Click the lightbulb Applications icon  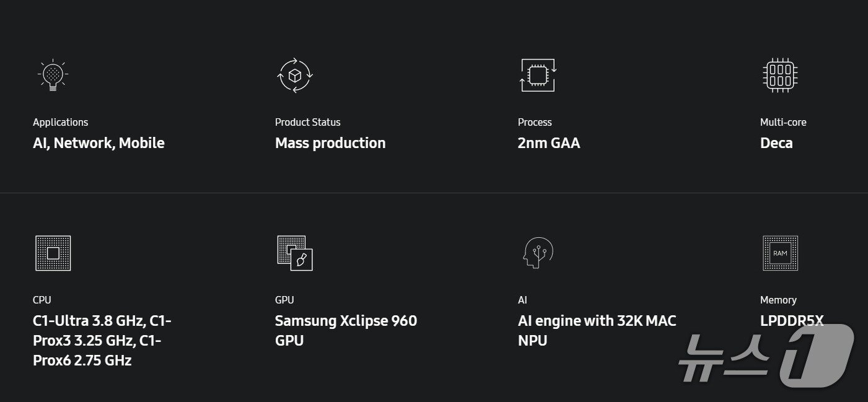pyautogui.click(x=53, y=76)
